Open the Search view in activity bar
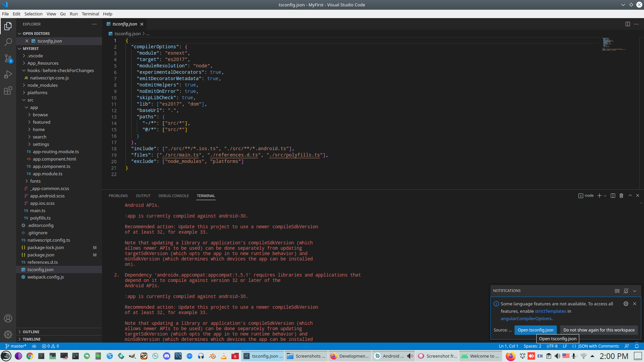The height and width of the screenshot is (362, 644). click(8, 42)
